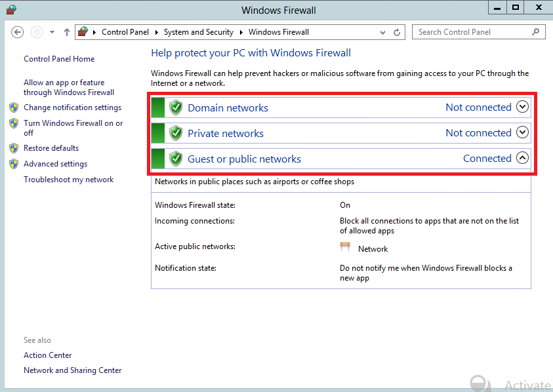This screenshot has width=553, height=392.
Task: Select System and Security breadcrumb
Action: tap(199, 32)
